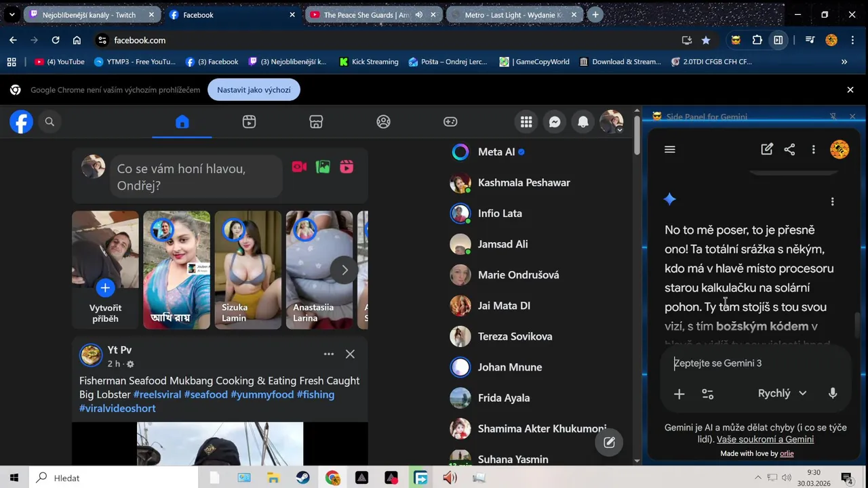Open Chrome media controls icon
The height and width of the screenshot is (488, 868).
pos(810,40)
